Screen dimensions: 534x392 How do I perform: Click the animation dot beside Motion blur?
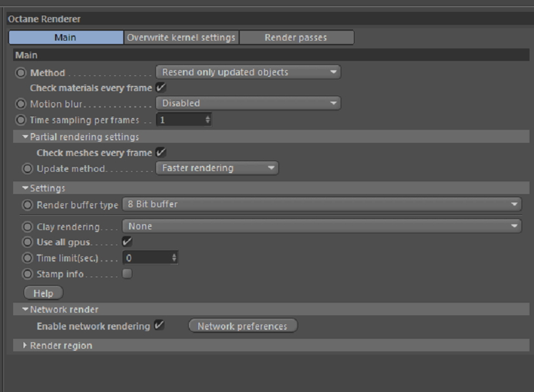(21, 104)
